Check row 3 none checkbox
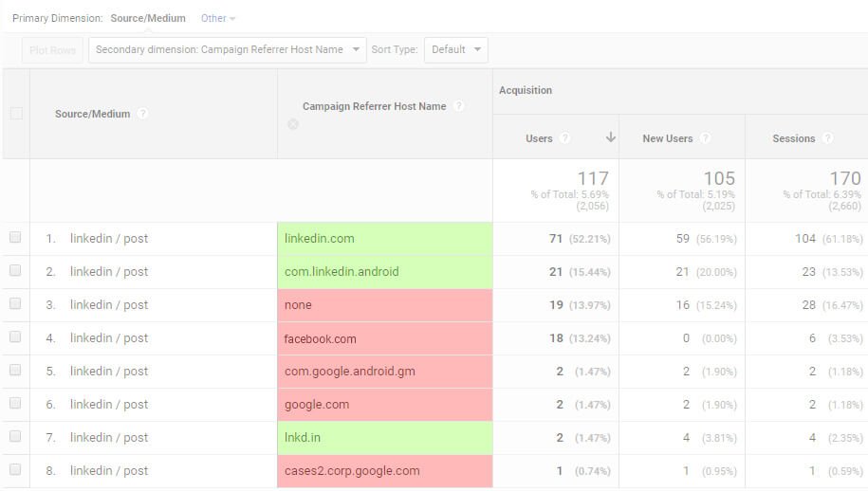The image size is (868, 491). [15, 303]
